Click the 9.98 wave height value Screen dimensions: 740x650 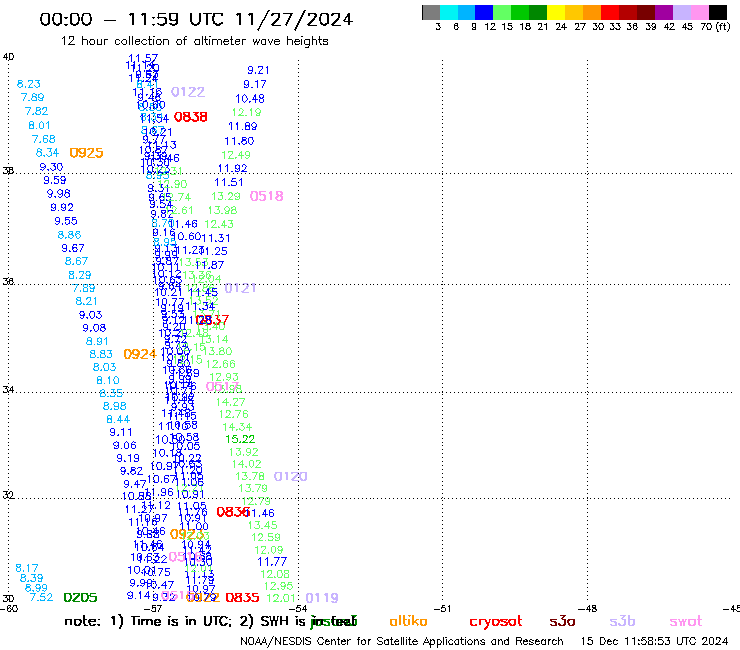tap(59, 194)
